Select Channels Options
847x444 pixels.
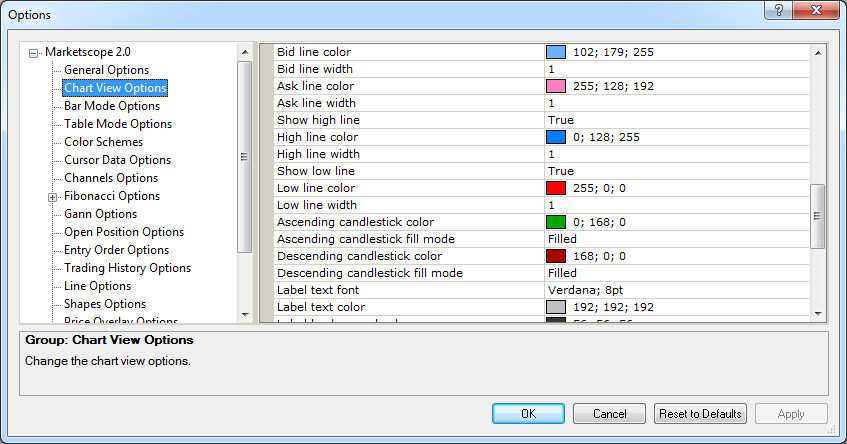tap(111, 178)
